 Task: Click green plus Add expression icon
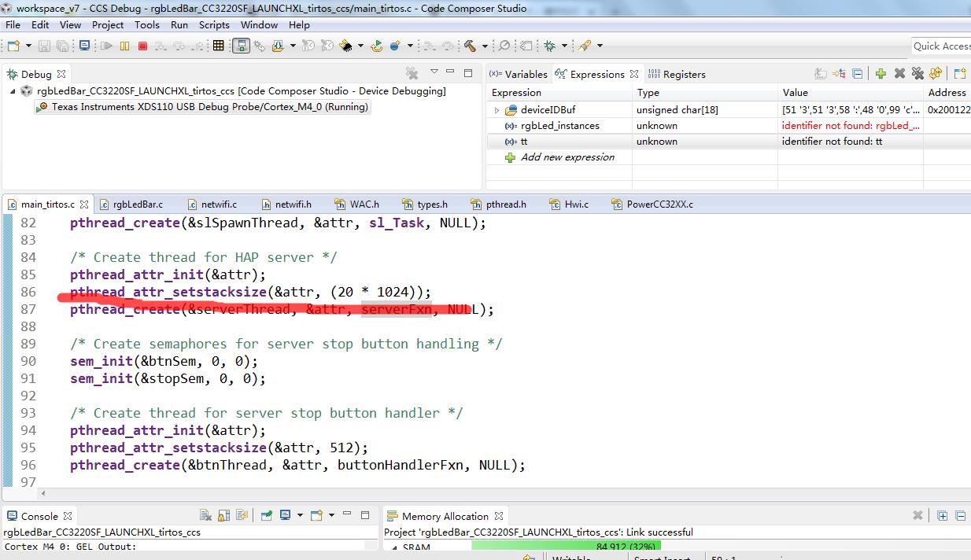(881, 73)
